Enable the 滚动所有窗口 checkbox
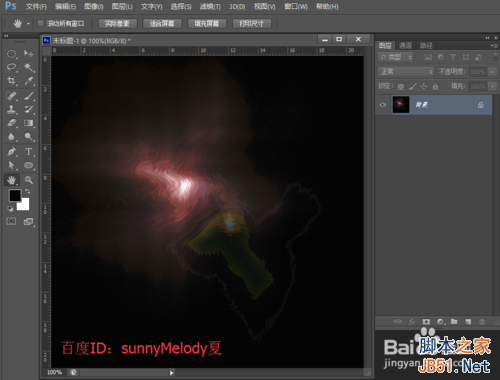This screenshot has width=500, height=380. click(x=41, y=23)
